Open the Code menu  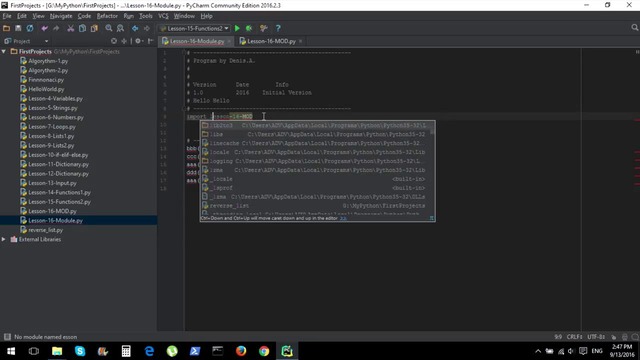(x=84, y=16)
